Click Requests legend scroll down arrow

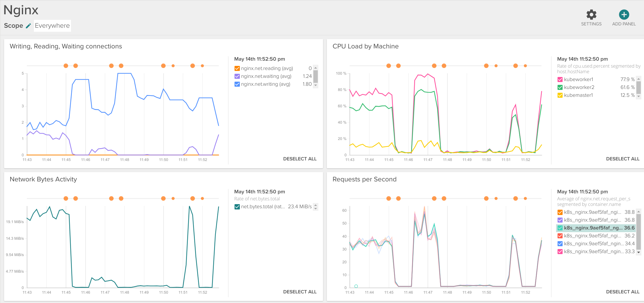click(x=638, y=253)
